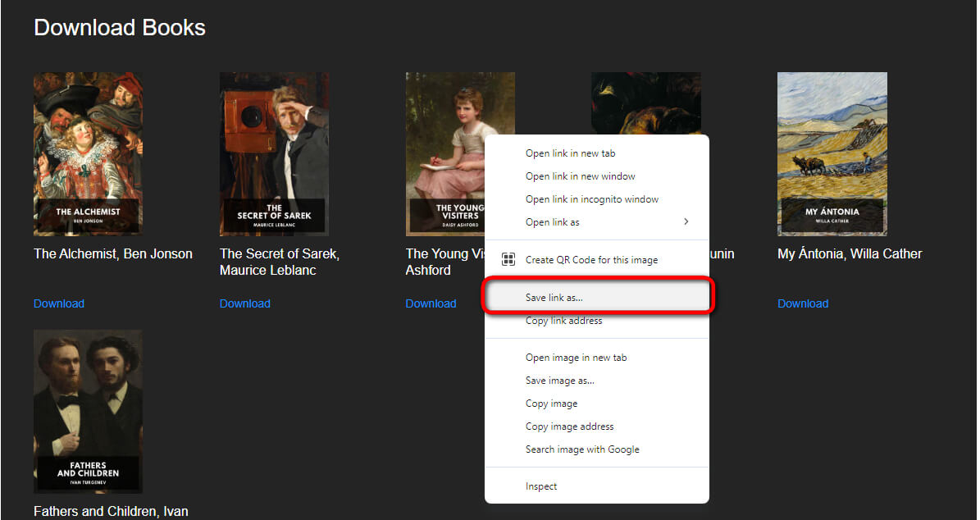
Task: Click title text The Alchemist, Ben Jonson
Action: (113, 253)
